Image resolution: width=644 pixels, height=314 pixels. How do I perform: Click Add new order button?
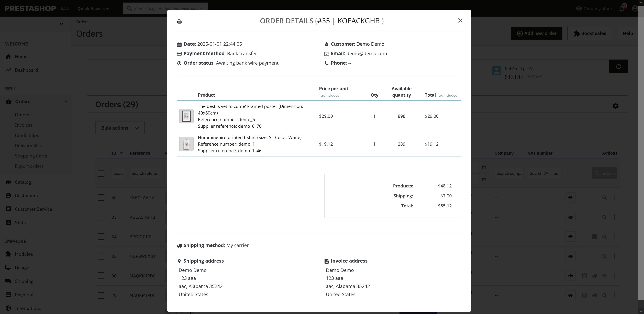point(537,33)
